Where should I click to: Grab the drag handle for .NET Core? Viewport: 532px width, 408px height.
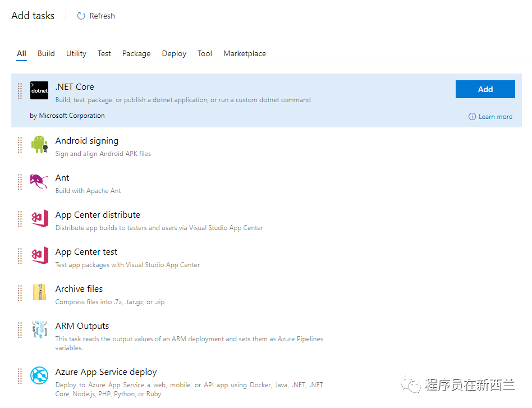click(20, 91)
